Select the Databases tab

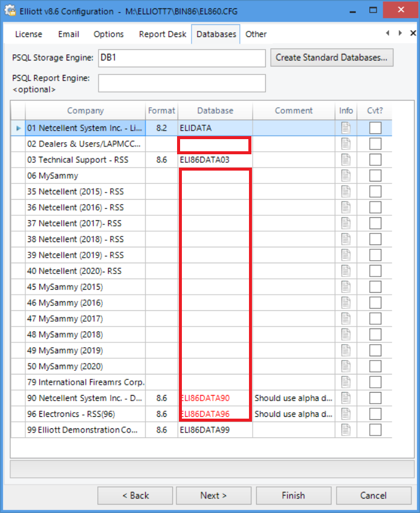click(x=216, y=34)
